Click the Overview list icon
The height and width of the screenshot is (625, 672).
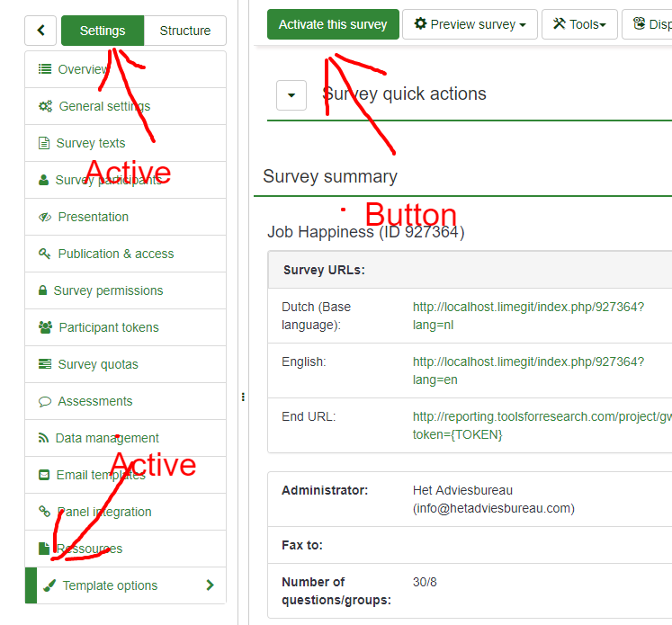coord(45,69)
